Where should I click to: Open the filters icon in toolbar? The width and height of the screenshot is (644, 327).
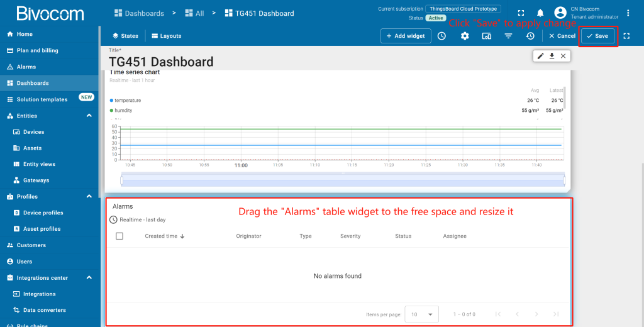click(508, 36)
